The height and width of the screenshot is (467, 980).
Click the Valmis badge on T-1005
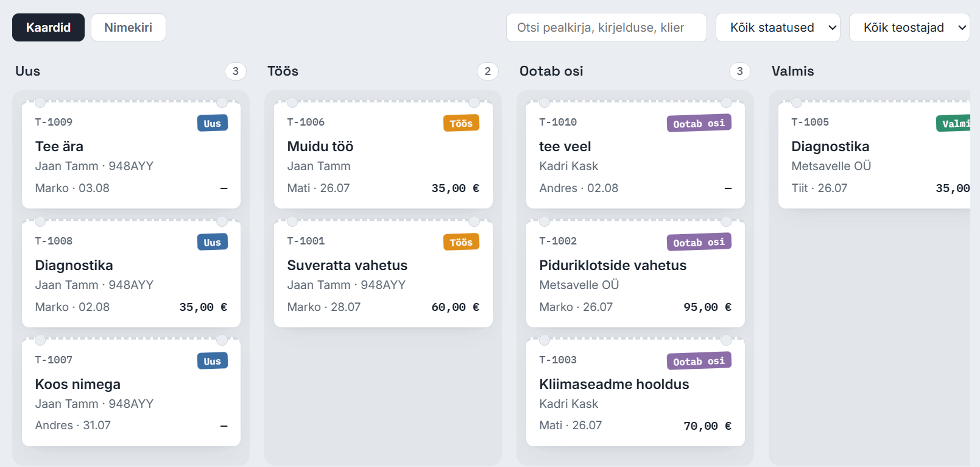[x=953, y=123]
